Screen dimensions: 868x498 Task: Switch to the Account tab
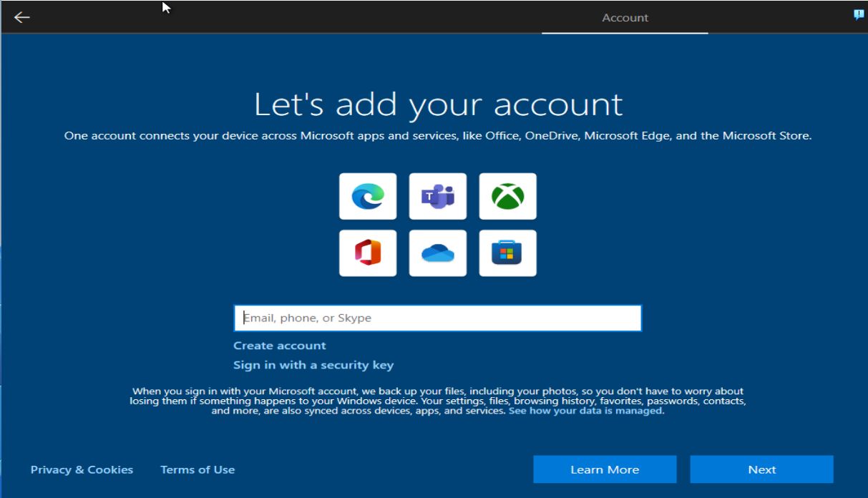(625, 18)
